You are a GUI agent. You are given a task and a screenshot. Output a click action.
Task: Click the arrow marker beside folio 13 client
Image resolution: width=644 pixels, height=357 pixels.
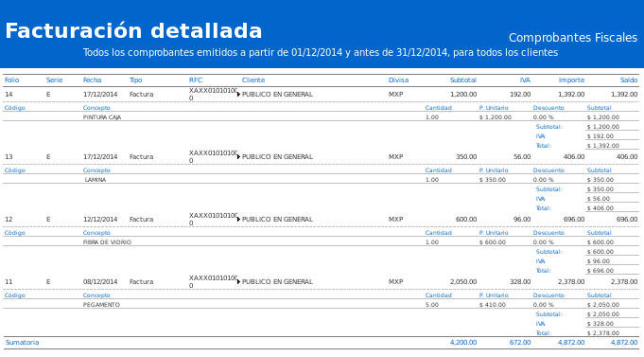238,156
